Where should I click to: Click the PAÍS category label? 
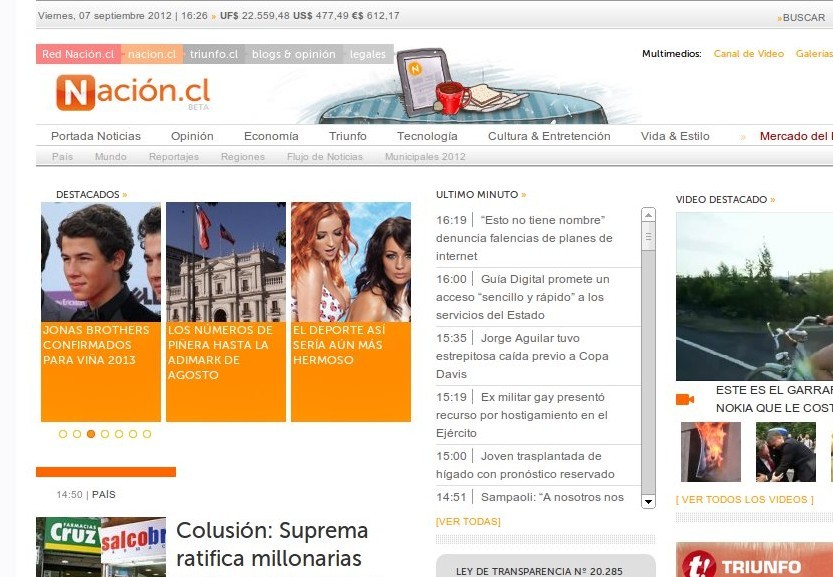pos(104,495)
